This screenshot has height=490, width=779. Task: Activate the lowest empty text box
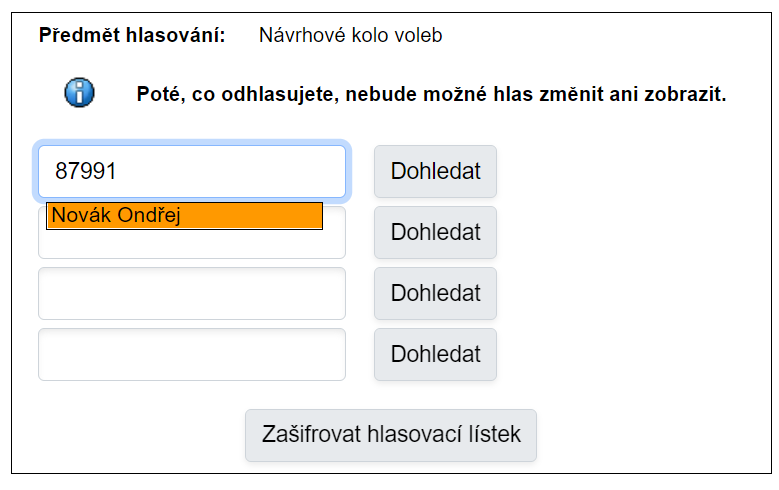(x=191, y=355)
